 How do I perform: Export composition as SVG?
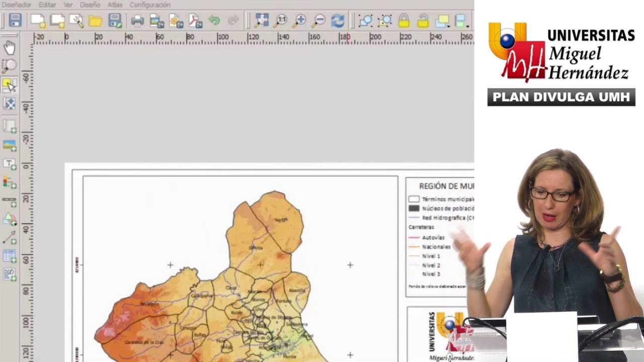pyautogui.click(x=176, y=21)
